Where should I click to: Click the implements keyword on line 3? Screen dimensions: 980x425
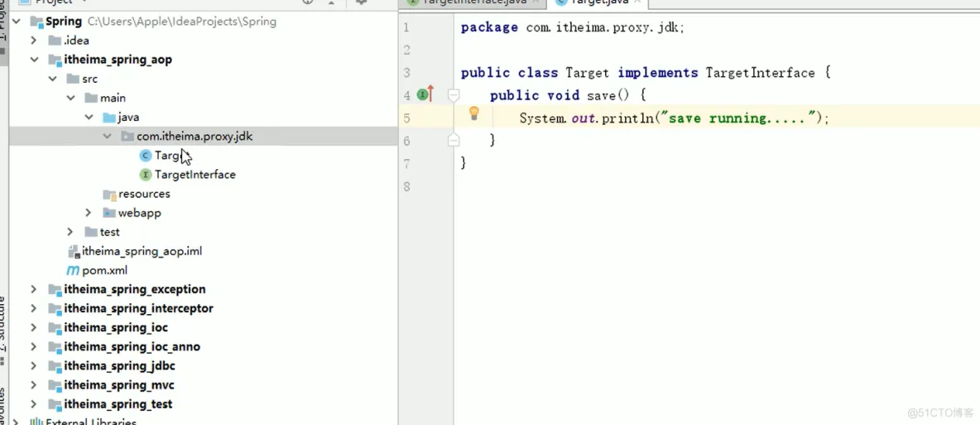pos(657,73)
